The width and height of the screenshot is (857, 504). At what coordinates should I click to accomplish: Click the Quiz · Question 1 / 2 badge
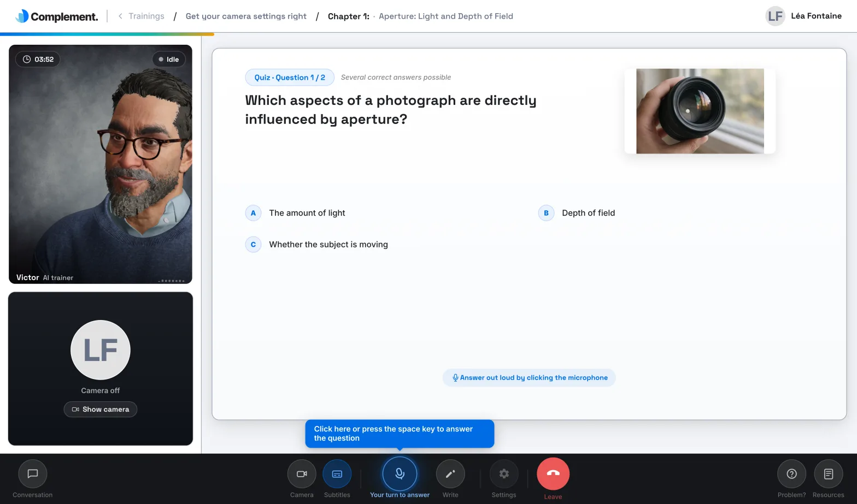290,78
